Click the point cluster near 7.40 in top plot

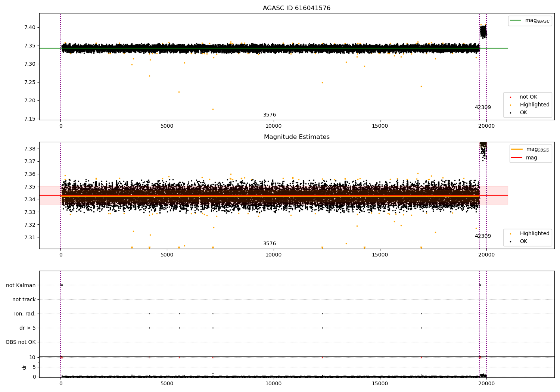[483, 31]
